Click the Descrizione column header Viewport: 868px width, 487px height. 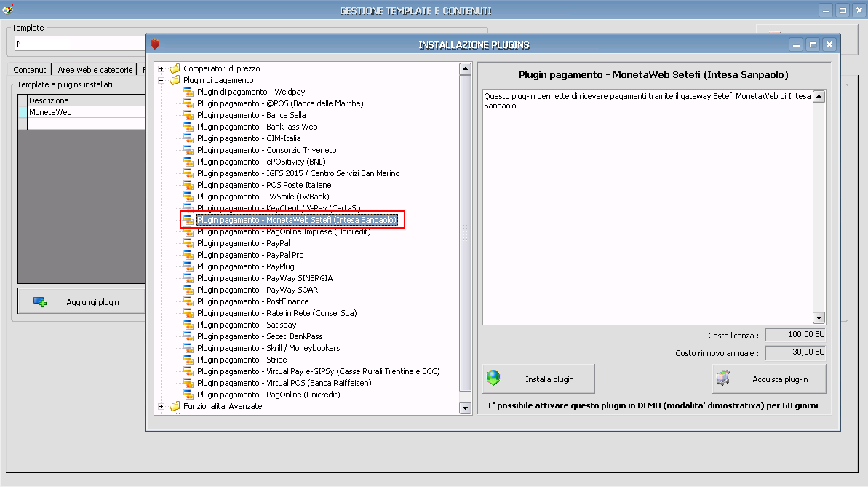[x=86, y=101]
